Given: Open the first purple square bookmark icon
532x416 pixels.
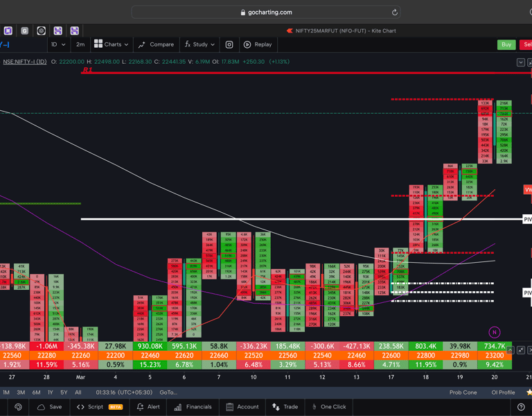Looking at the screenshot, I should 8,31.
